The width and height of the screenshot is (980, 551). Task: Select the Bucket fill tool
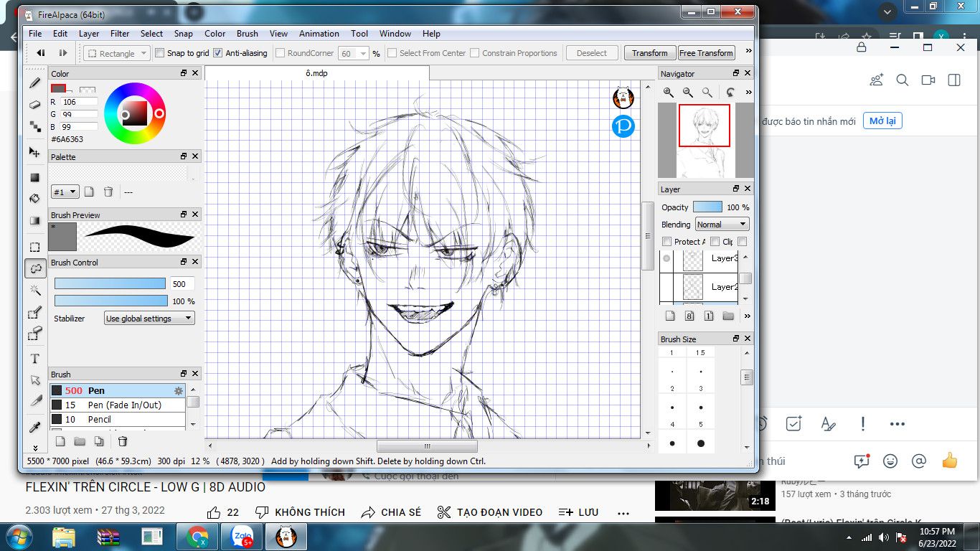point(34,199)
